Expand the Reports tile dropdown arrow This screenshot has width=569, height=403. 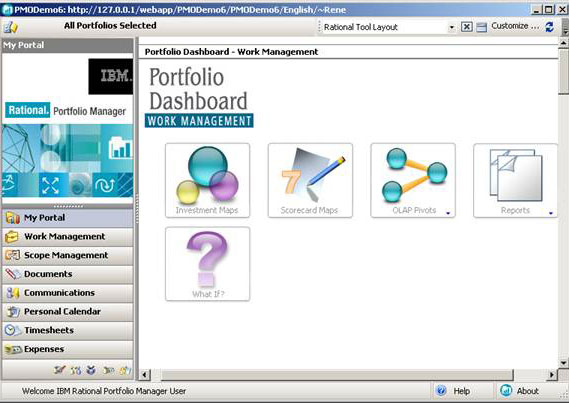coord(551,213)
